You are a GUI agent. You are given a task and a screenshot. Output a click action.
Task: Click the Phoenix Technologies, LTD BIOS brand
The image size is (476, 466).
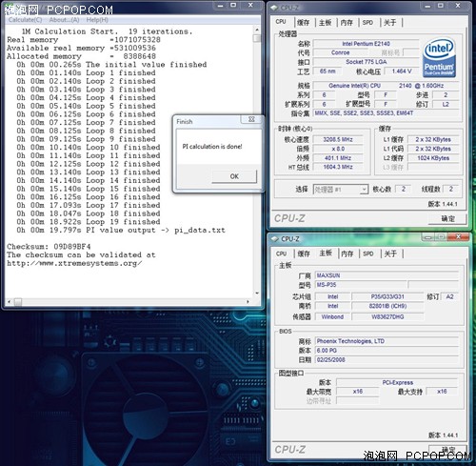click(387, 341)
